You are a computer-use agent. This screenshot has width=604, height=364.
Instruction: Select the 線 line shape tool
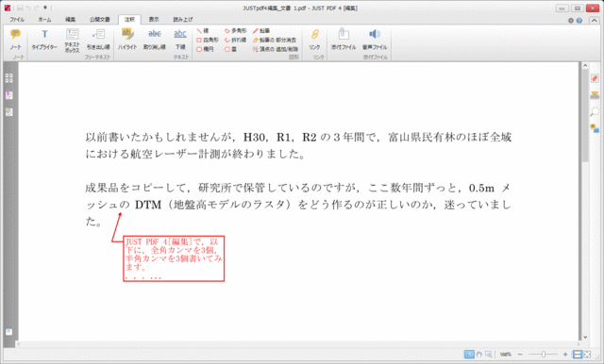click(x=203, y=31)
